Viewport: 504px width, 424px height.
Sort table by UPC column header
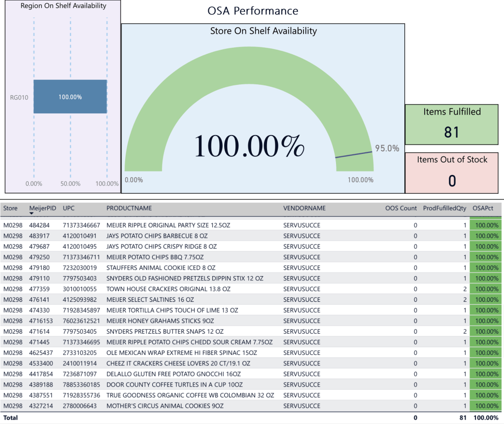click(x=68, y=208)
